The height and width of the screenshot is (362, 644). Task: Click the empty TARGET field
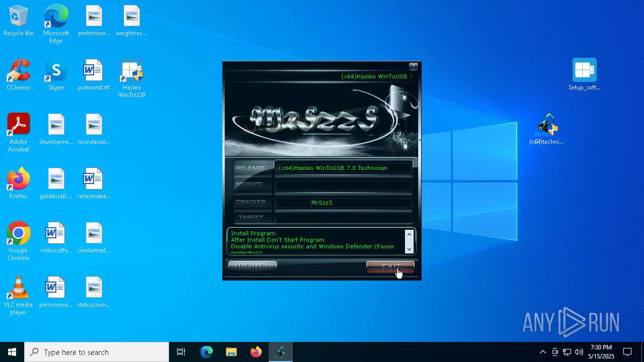point(343,217)
